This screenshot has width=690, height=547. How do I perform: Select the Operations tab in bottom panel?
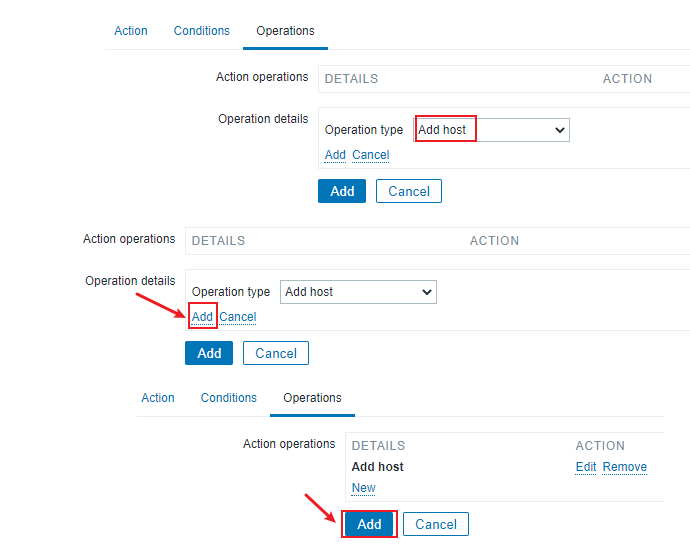coord(312,398)
